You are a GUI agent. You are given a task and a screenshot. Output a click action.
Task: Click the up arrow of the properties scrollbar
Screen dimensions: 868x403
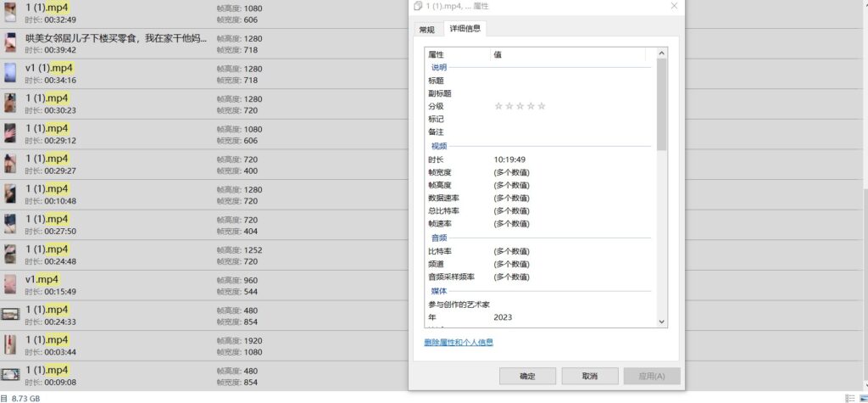662,53
